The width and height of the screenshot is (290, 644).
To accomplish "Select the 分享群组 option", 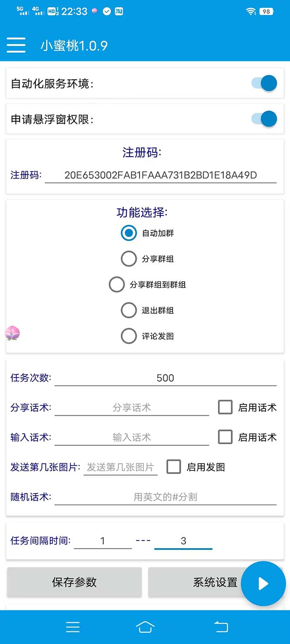I will [x=129, y=258].
